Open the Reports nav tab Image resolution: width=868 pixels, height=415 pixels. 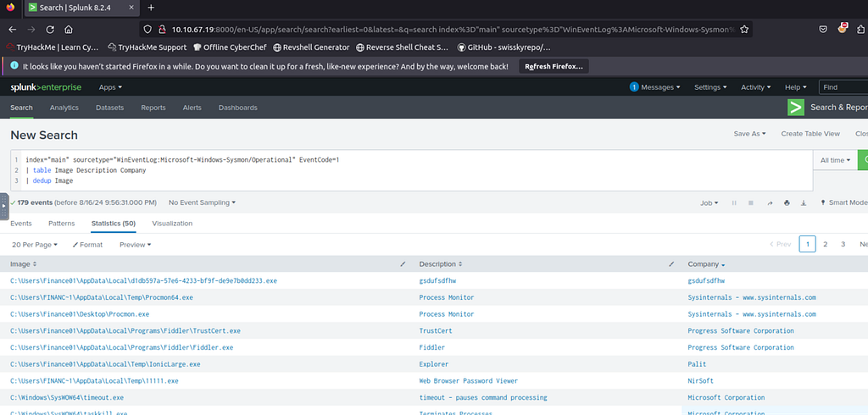click(153, 108)
